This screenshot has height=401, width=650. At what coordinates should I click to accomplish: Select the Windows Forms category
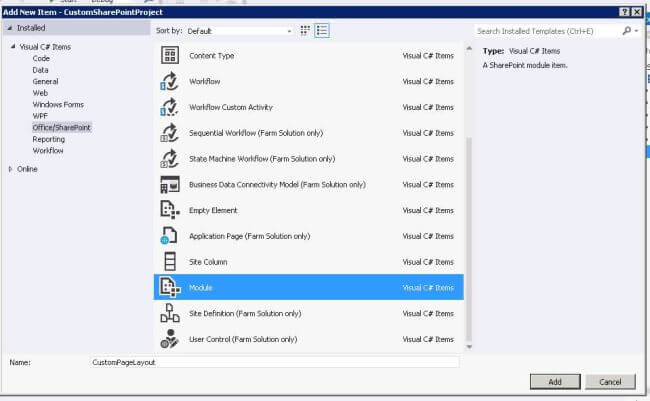(58, 105)
